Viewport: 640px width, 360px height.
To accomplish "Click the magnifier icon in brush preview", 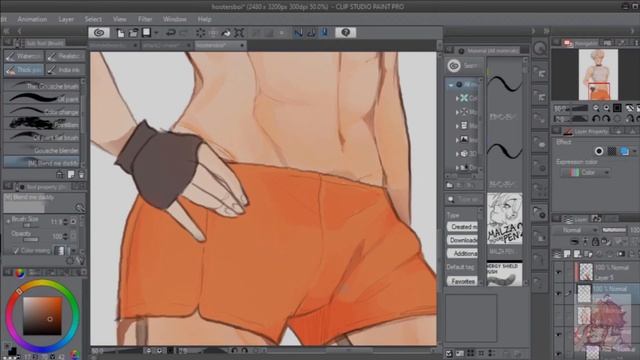I will click(79, 207).
